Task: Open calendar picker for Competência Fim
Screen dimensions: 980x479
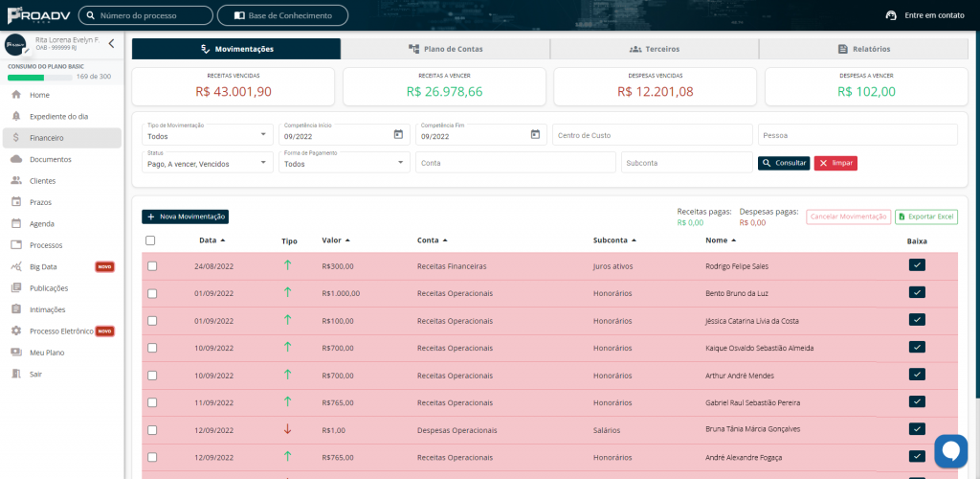Action: point(535,134)
